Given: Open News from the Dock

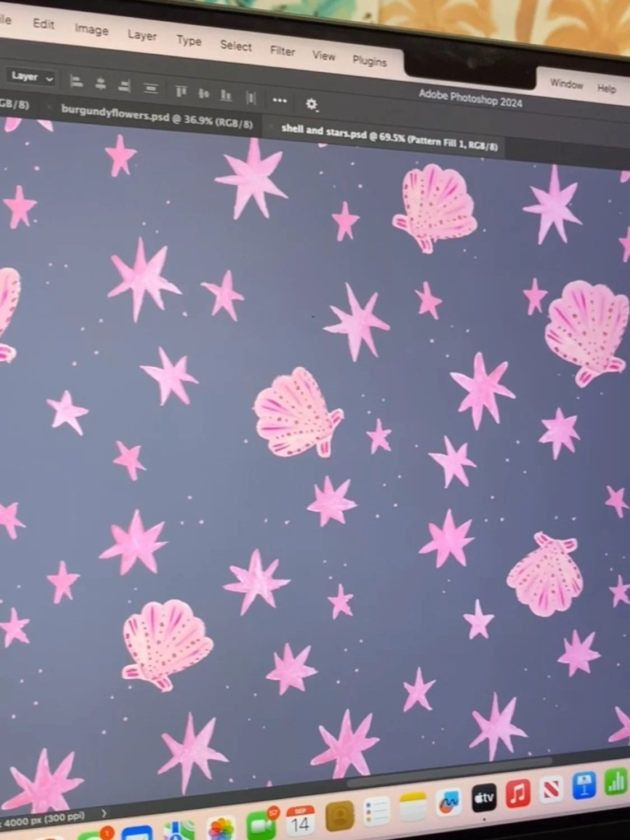Looking at the screenshot, I should pos(552,789).
